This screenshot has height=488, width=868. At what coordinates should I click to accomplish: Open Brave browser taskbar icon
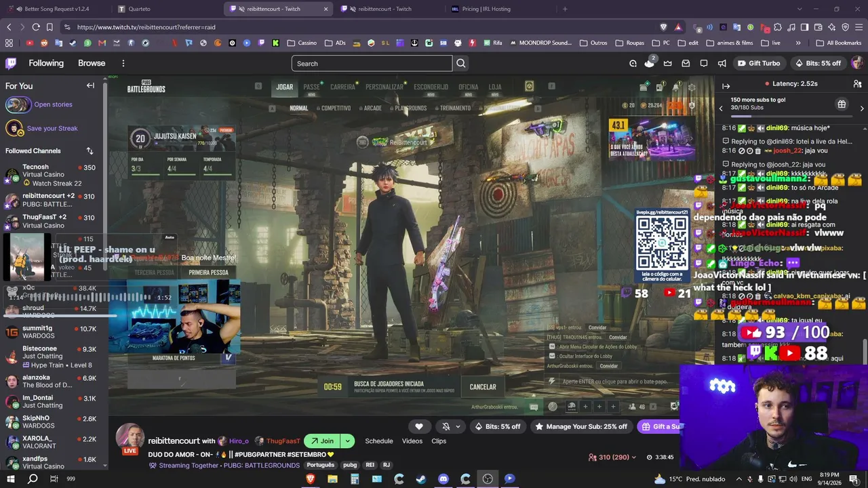[311, 479]
